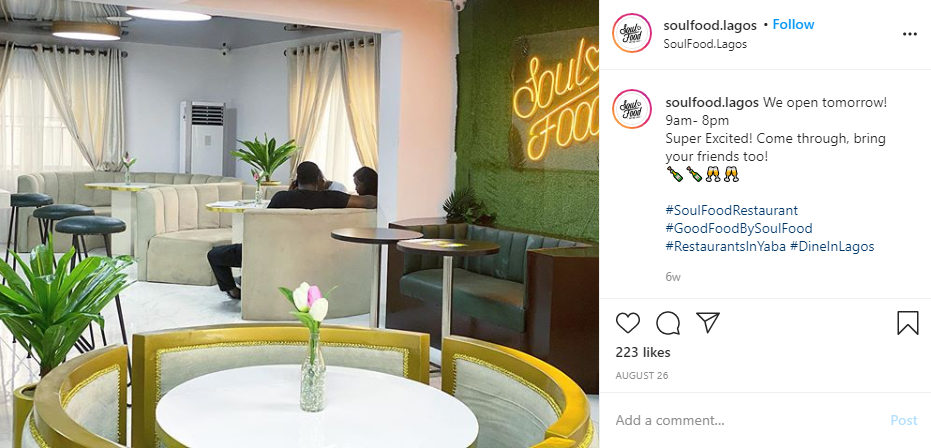
Task: Open the SoulFood.Lagos location link
Action: coord(705,44)
